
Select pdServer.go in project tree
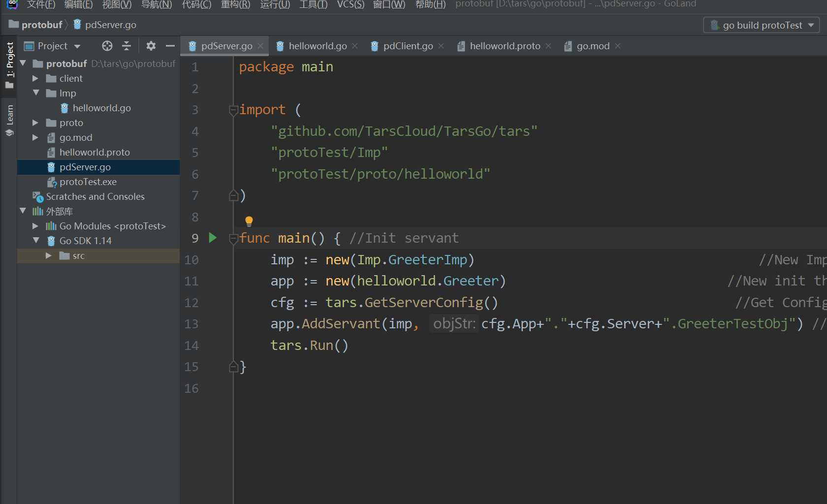click(98, 167)
